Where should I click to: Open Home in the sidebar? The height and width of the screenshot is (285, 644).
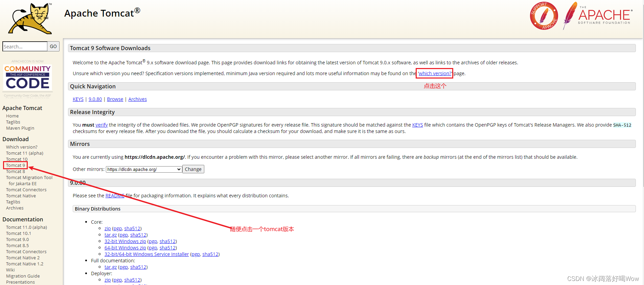click(13, 116)
